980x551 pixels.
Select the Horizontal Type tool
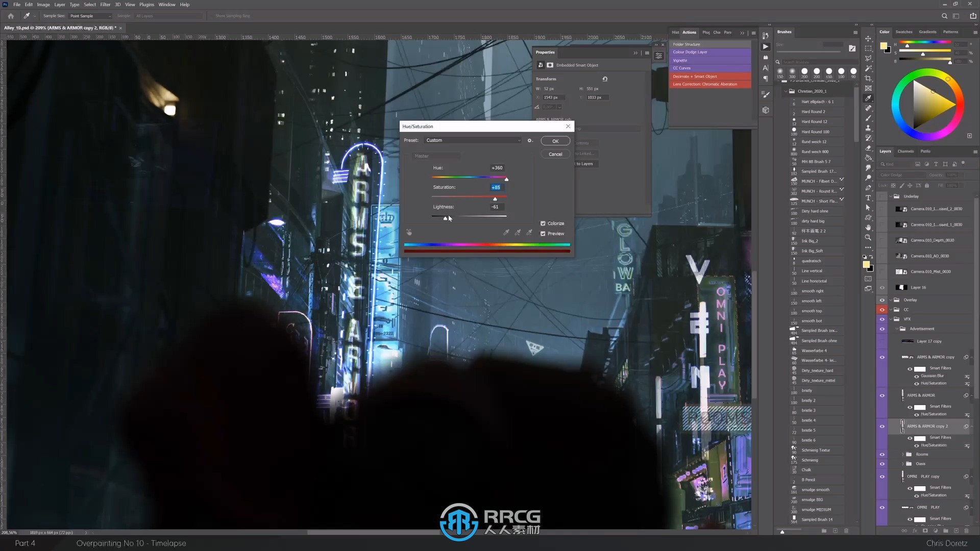tap(868, 198)
